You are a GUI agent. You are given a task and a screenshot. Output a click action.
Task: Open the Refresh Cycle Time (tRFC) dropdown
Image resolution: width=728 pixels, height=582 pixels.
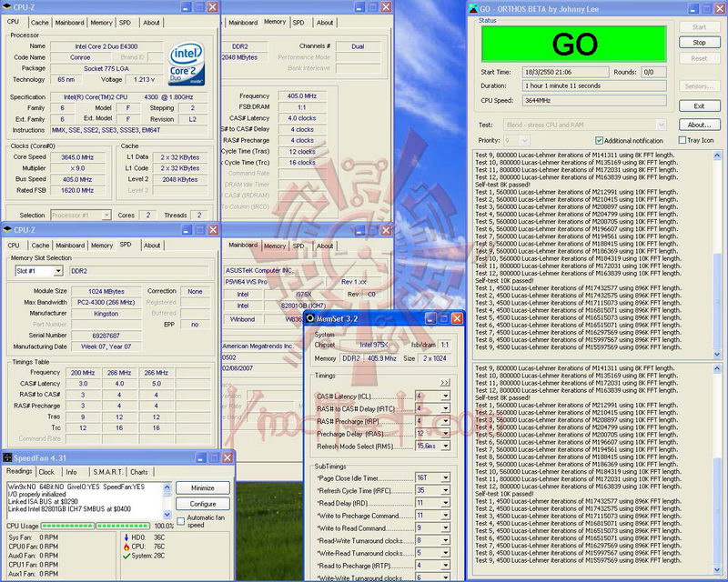point(445,490)
